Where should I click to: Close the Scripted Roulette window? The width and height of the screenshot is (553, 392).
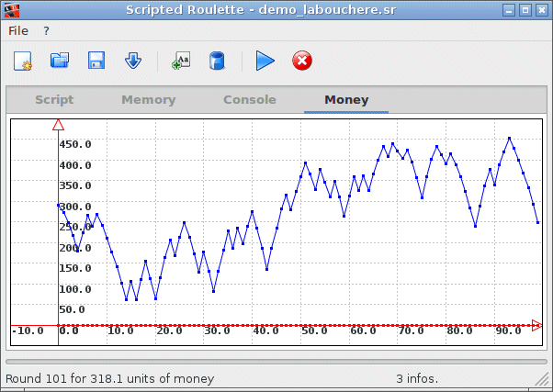point(542,10)
